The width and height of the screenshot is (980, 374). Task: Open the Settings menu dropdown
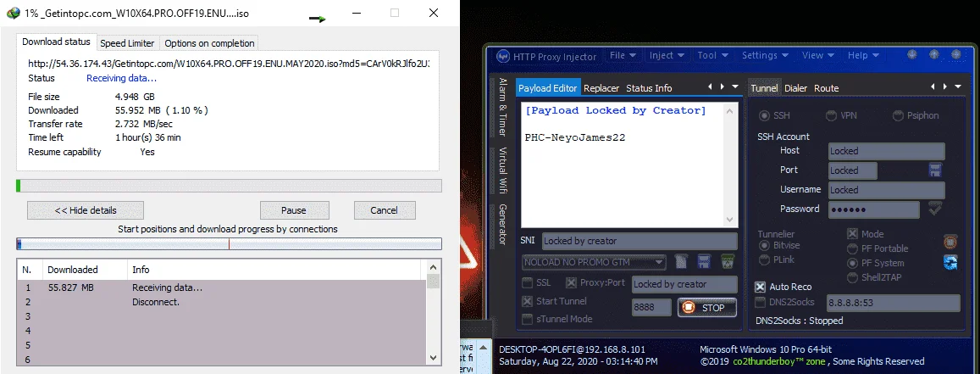766,56
